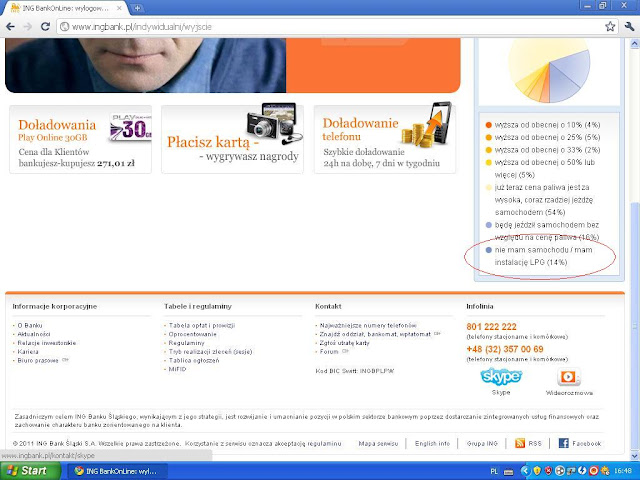
Task: Open the Biuro prasowe link
Action: pyautogui.click(x=38, y=360)
